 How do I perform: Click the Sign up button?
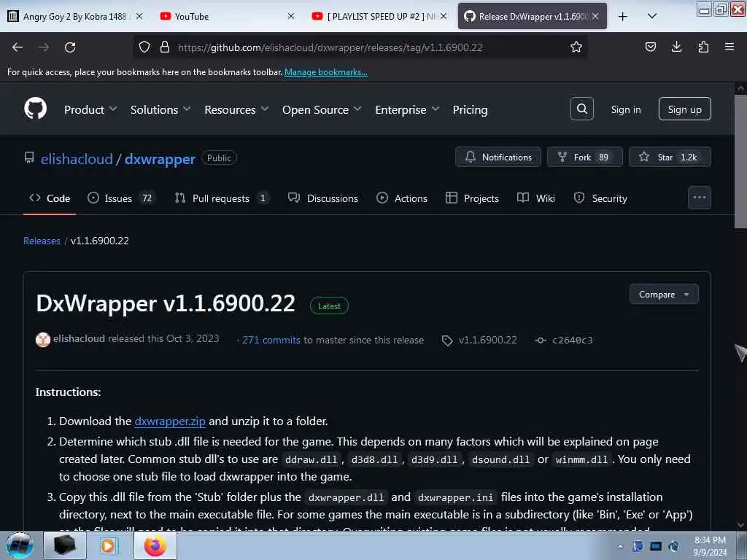pyautogui.click(x=684, y=109)
